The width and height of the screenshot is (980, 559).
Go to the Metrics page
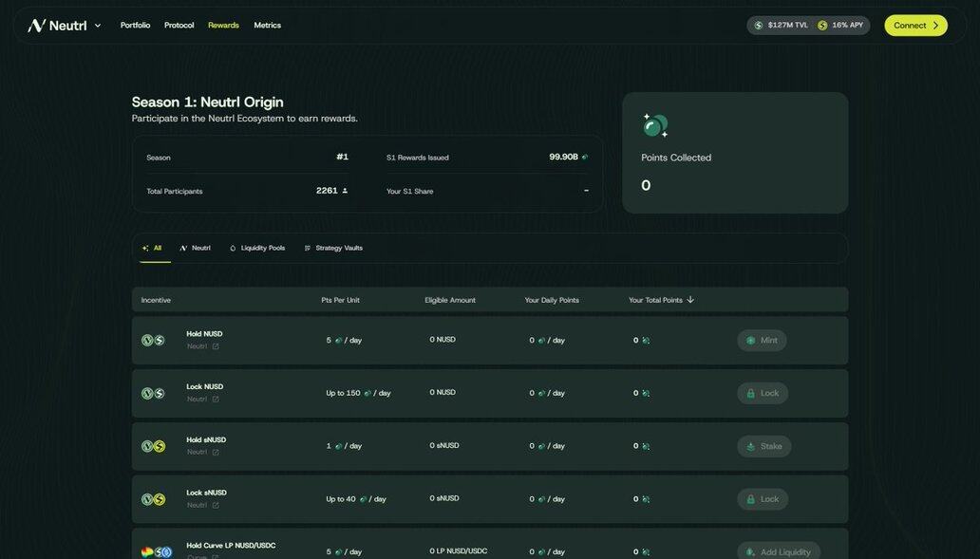click(267, 26)
